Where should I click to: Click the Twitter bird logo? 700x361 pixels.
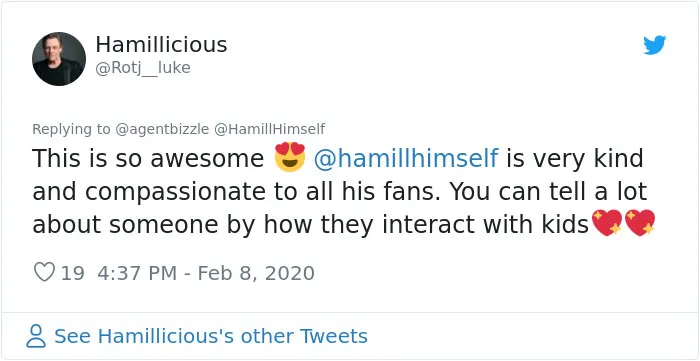tap(654, 45)
